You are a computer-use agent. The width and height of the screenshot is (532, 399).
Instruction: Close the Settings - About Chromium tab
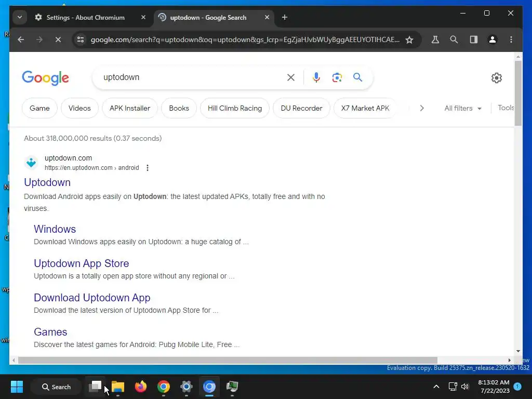[x=143, y=17]
